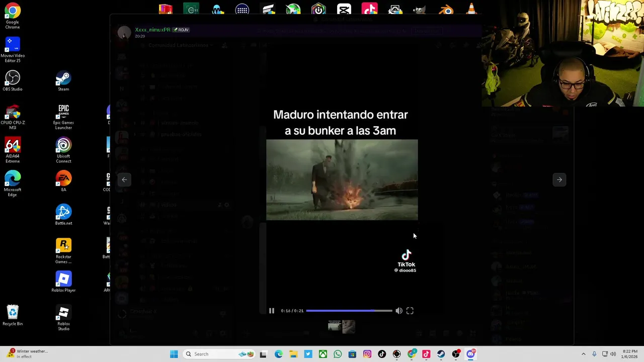Screen dimensions: 644x362
Task: Open WinRAR icon in top desktop row
Action: pyautogui.click(x=166, y=9)
